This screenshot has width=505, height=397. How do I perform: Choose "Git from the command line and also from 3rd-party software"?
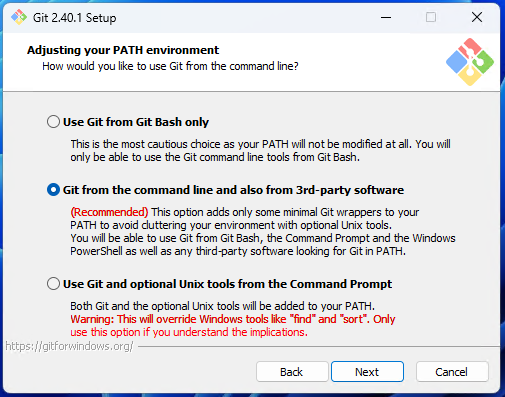click(x=53, y=190)
